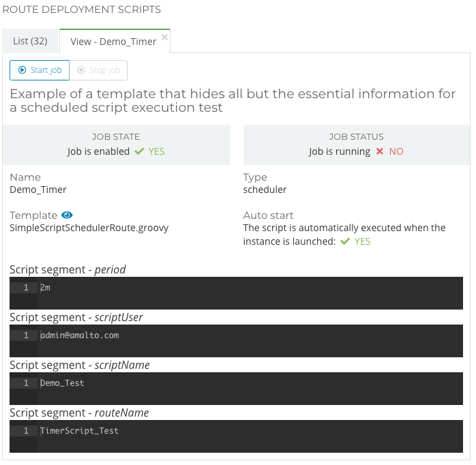Click line number 1 in period editor
Screen dimensions: 476x465
click(26, 288)
